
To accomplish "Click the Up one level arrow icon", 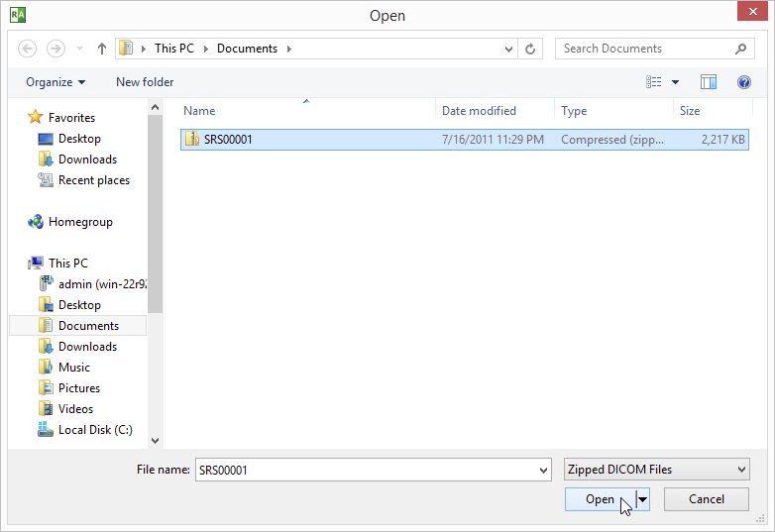I will 102,49.
